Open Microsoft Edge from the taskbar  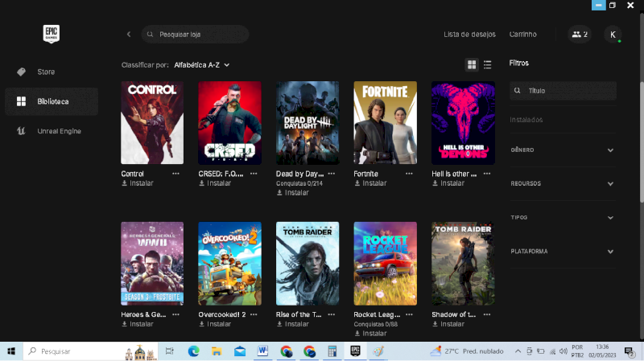pyautogui.click(x=193, y=351)
